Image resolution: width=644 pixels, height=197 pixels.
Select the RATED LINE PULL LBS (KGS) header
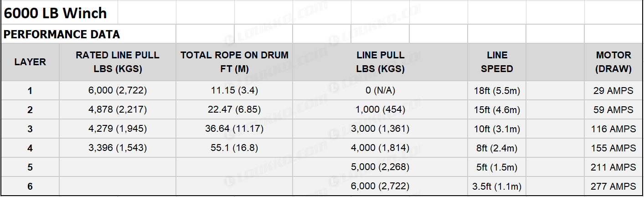tap(118, 62)
